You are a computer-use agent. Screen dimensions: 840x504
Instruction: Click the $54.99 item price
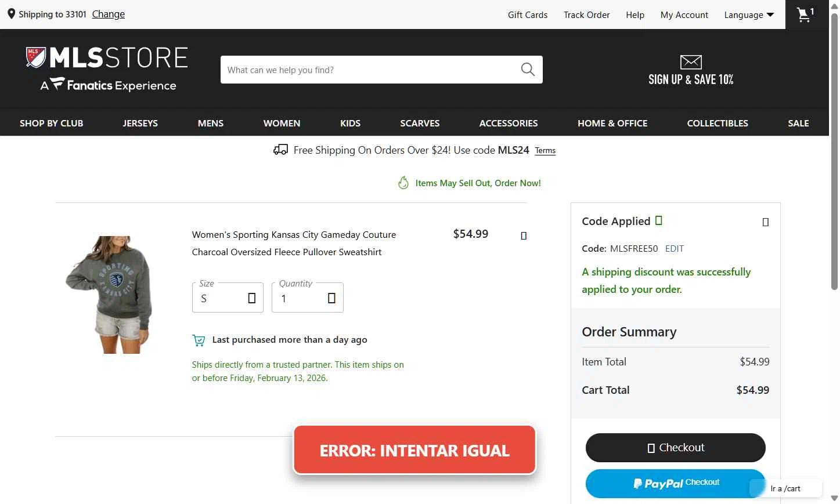pyautogui.click(x=470, y=234)
